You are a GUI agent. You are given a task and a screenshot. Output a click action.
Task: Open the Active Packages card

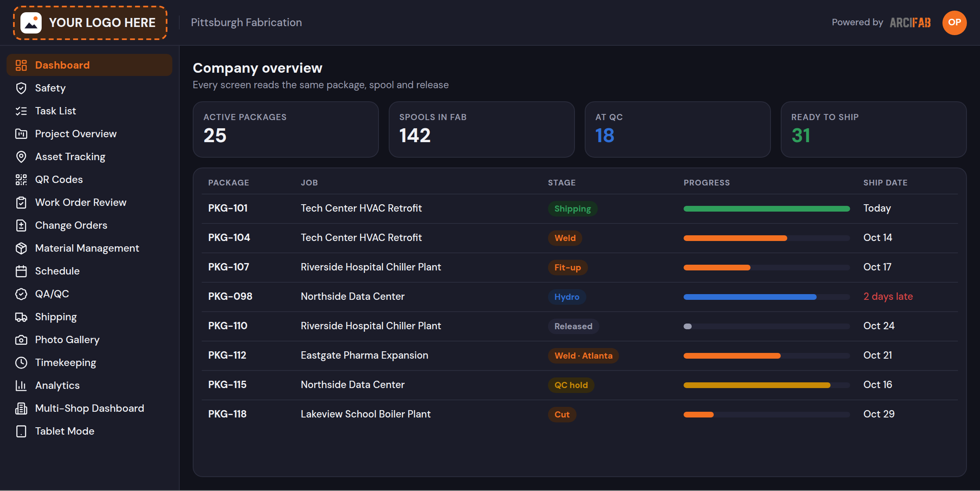[286, 129]
